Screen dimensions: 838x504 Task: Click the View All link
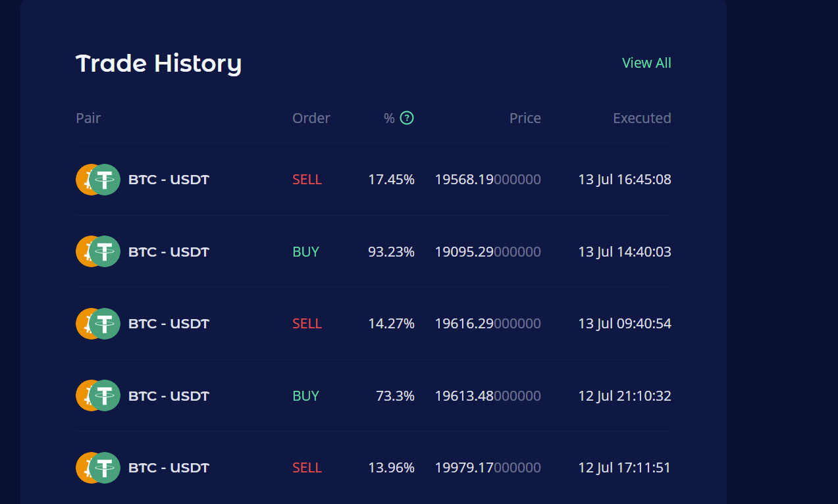[x=646, y=63]
